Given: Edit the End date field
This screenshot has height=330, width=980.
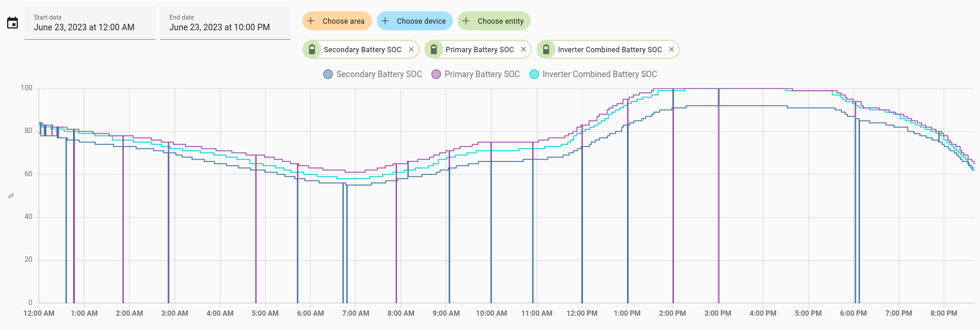Looking at the screenshot, I should coord(225,23).
